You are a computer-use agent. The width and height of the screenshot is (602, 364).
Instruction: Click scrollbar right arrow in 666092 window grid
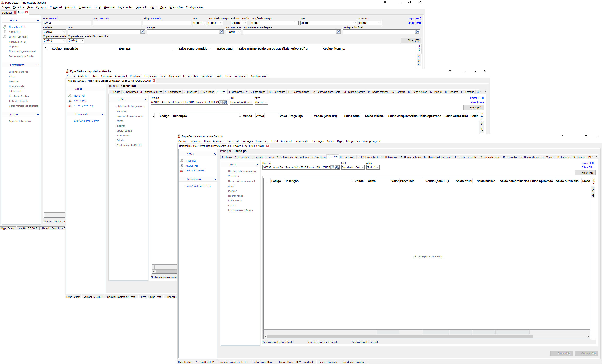click(x=588, y=337)
